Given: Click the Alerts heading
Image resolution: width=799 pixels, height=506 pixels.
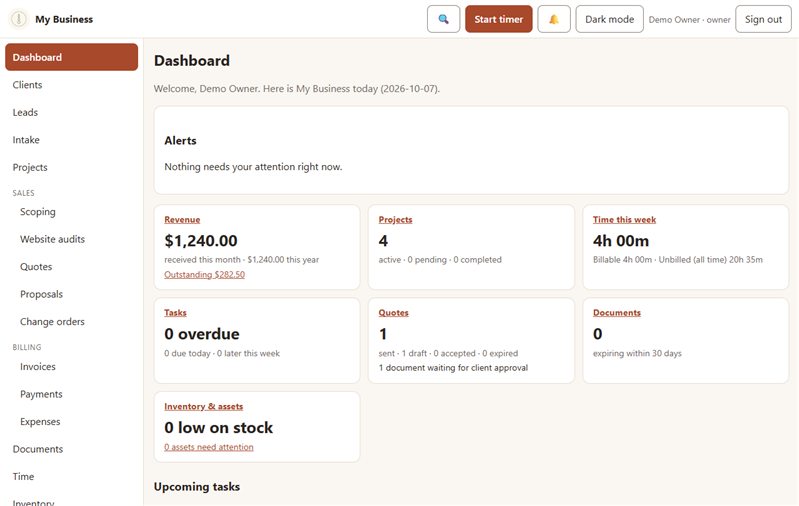Looking at the screenshot, I should 180,141.
